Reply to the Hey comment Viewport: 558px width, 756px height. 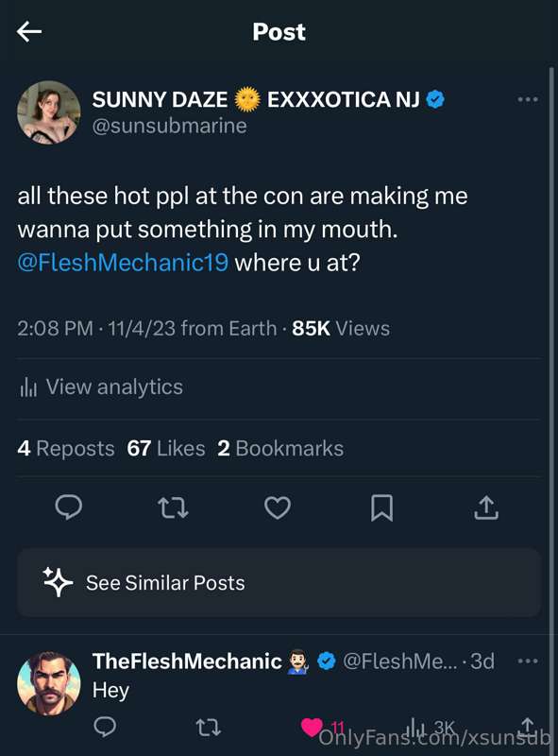[105, 727]
